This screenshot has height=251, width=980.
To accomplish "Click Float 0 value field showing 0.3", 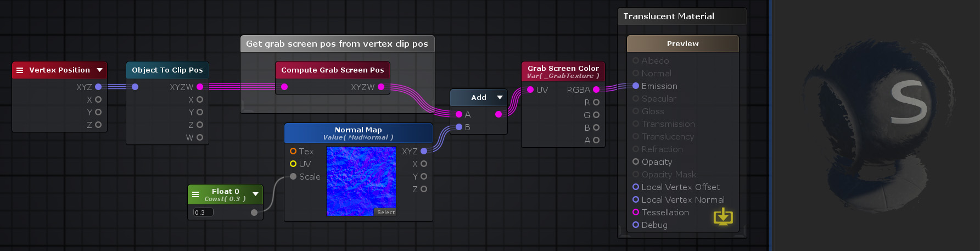I will [x=203, y=213].
